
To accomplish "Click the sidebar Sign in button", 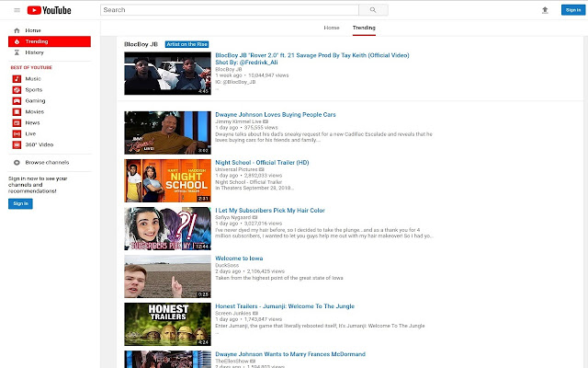I will pos(20,203).
